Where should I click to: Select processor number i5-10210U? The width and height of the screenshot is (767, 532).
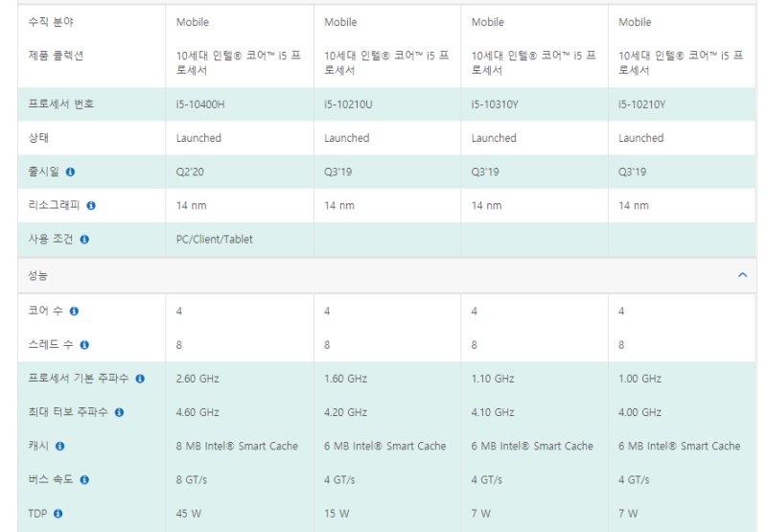click(x=348, y=104)
